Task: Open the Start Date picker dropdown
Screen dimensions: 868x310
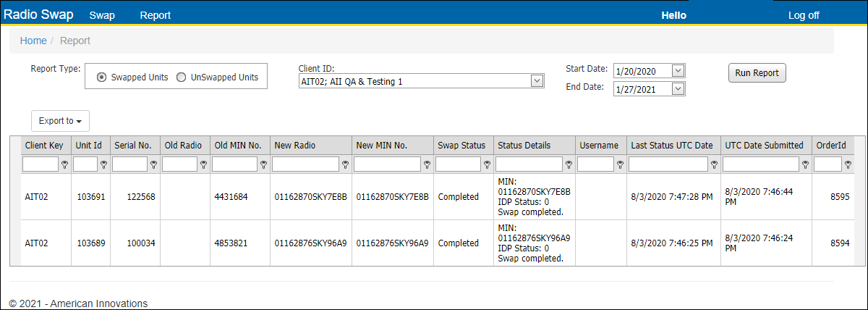Action: (x=678, y=71)
